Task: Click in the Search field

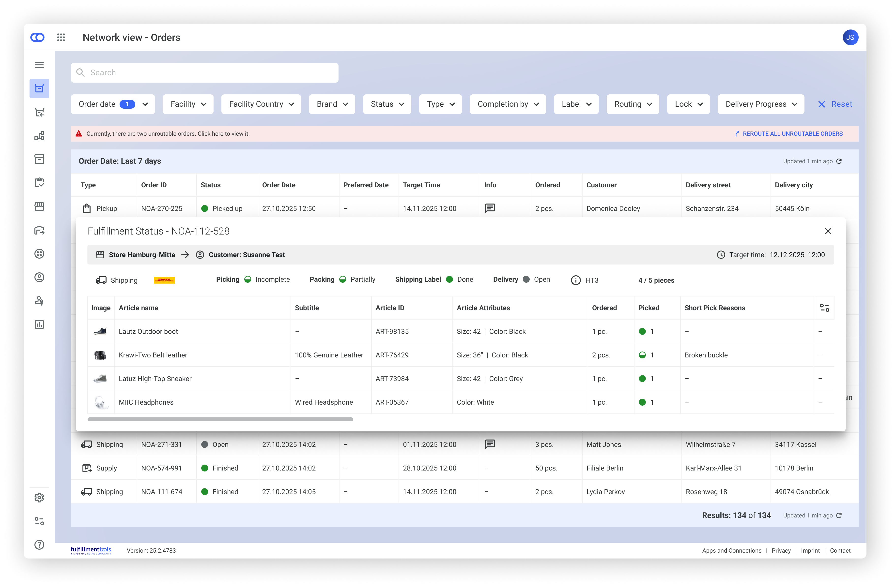Action: tap(204, 73)
